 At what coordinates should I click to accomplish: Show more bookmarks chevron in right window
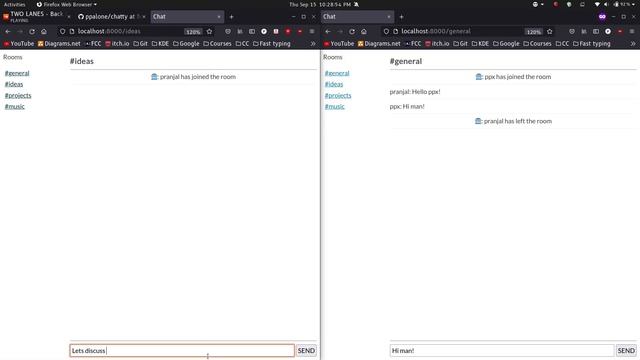[x=633, y=44]
